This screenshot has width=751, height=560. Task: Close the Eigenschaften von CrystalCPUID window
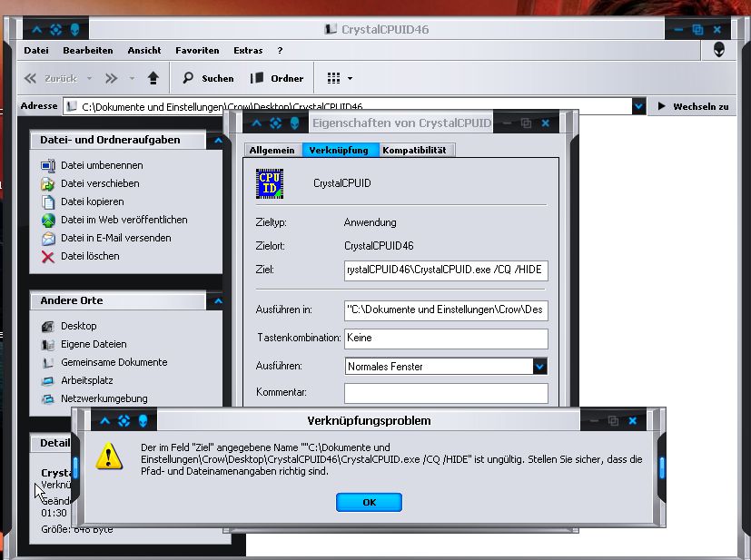tap(545, 123)
